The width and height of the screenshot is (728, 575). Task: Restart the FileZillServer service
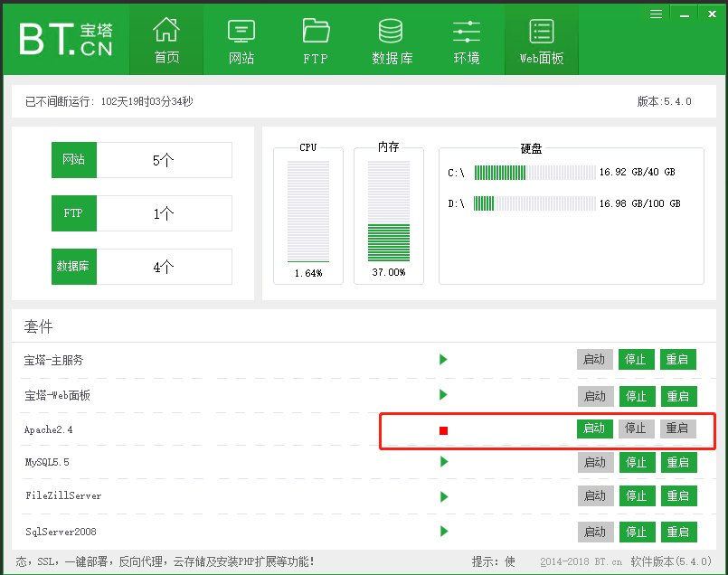click(x=679, y=495)
